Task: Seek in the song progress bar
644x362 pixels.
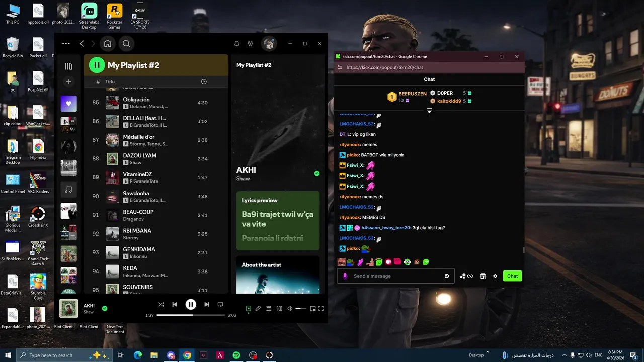Action: (x=191, y=315)
